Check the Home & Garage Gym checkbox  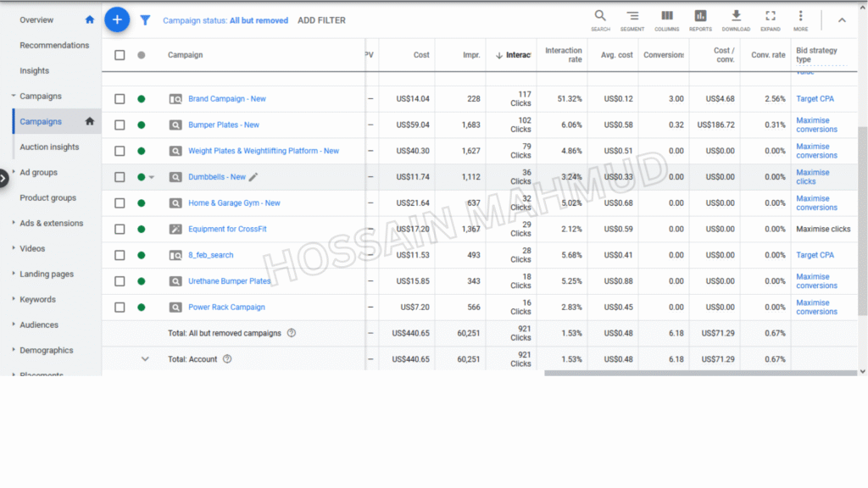pos(120,203)
